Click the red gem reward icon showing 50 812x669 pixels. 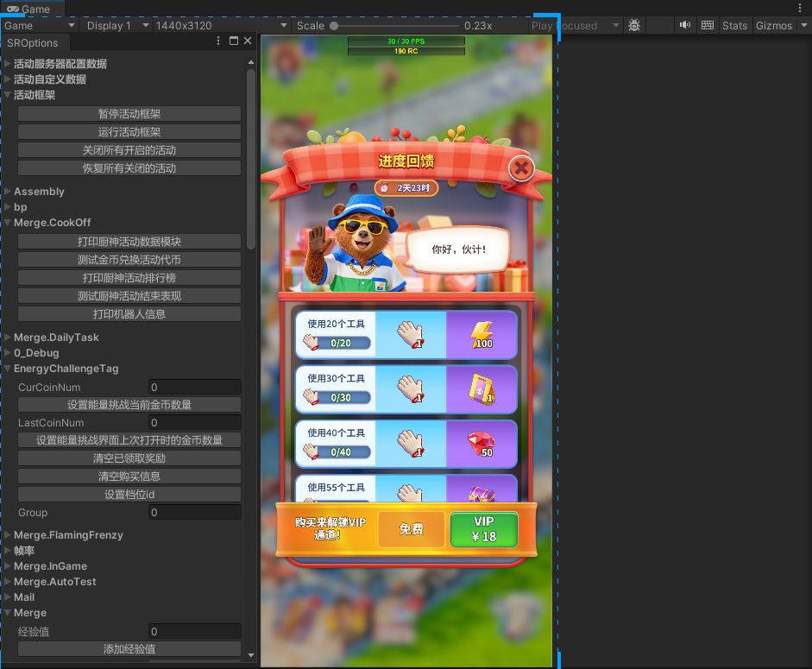coord(482,443)
